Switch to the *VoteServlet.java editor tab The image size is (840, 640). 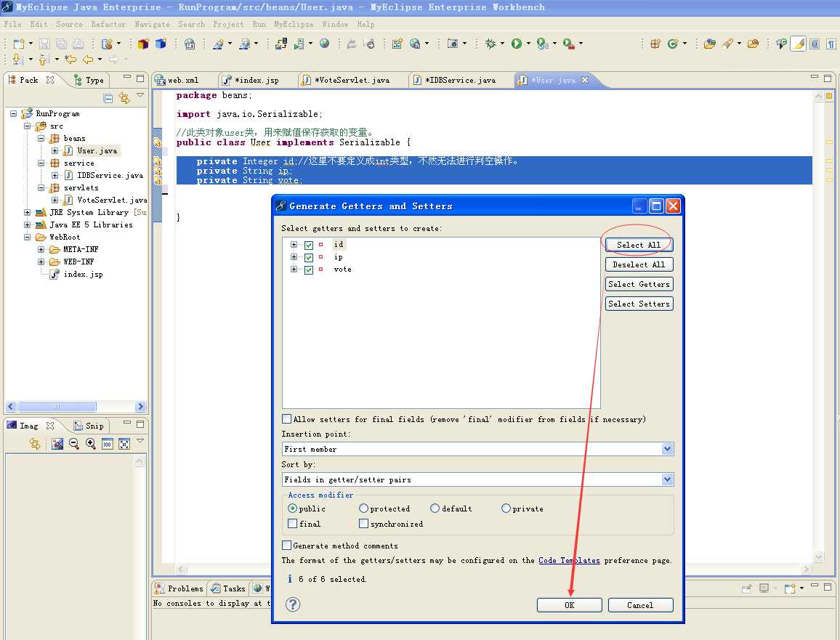click(x=352, y=81)
